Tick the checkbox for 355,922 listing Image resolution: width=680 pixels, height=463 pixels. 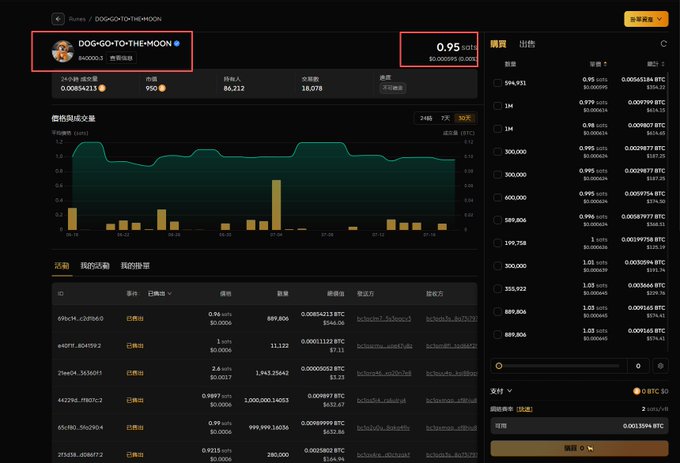click(497, 289)
